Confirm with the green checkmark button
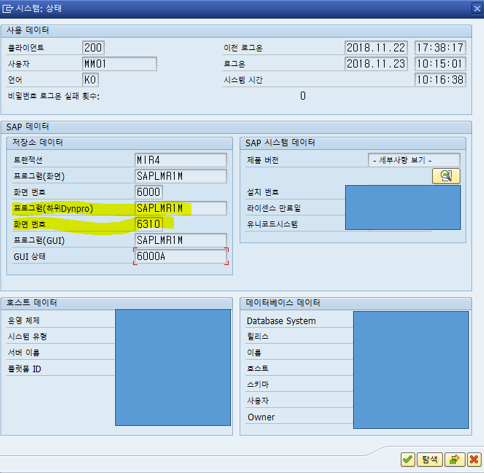This screenshot has height=473, width=484. (408, 460)
